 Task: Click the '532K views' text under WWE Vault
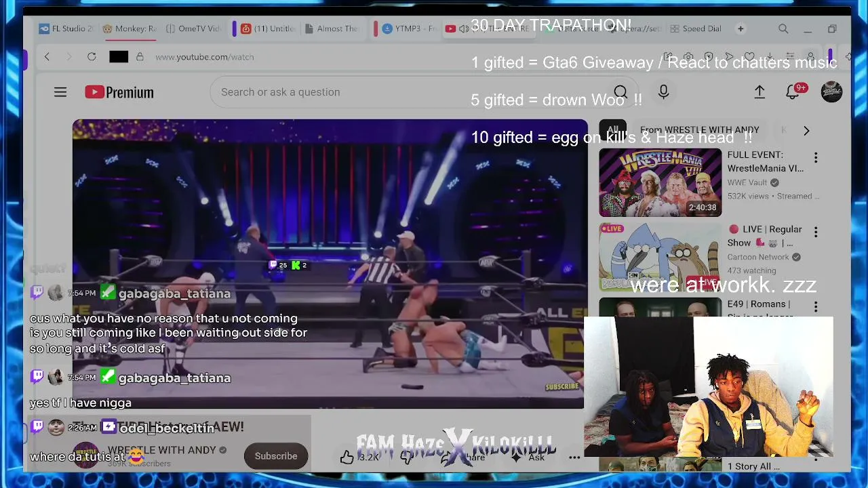(x=748, y=196)
